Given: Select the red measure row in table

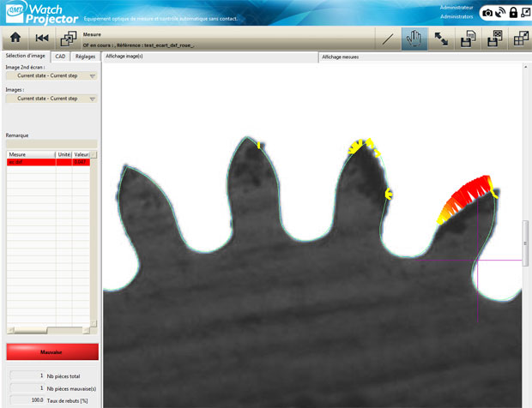Looking at the screenshot, I should [48, 162].
